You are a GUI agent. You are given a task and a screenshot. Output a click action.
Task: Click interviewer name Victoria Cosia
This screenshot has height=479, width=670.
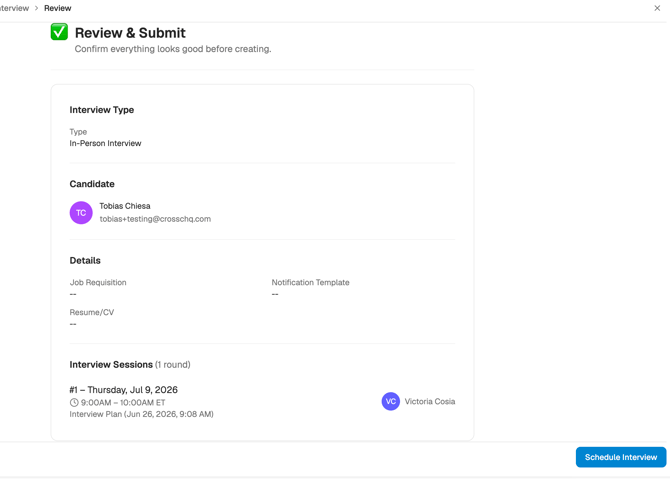(x=430, y=401)
